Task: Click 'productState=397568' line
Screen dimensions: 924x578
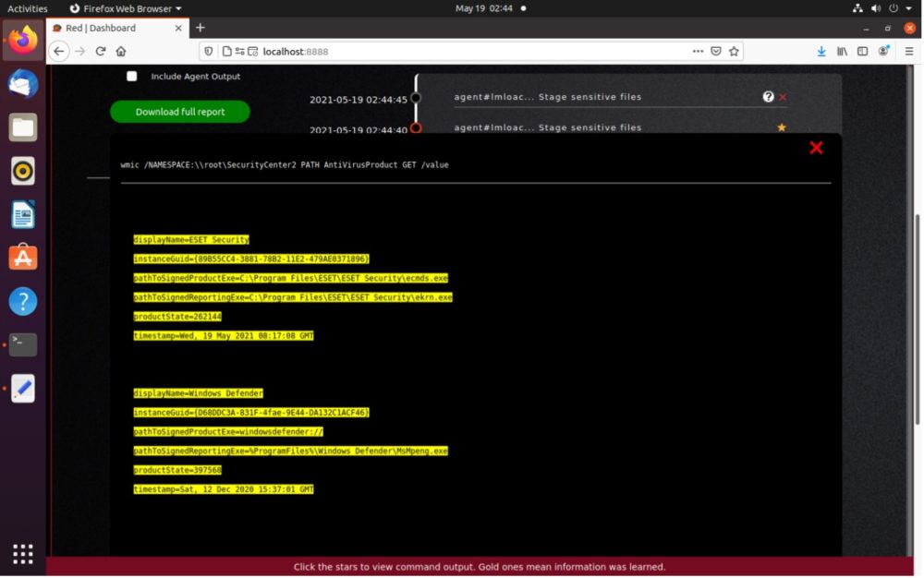Action: point(177,470)
